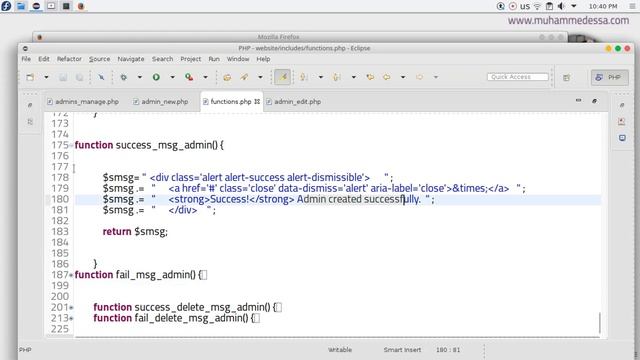Viewport: 640px width, 360px height.
Task: Click the Forward navigation arrow icon
Action: click(419, 77)
